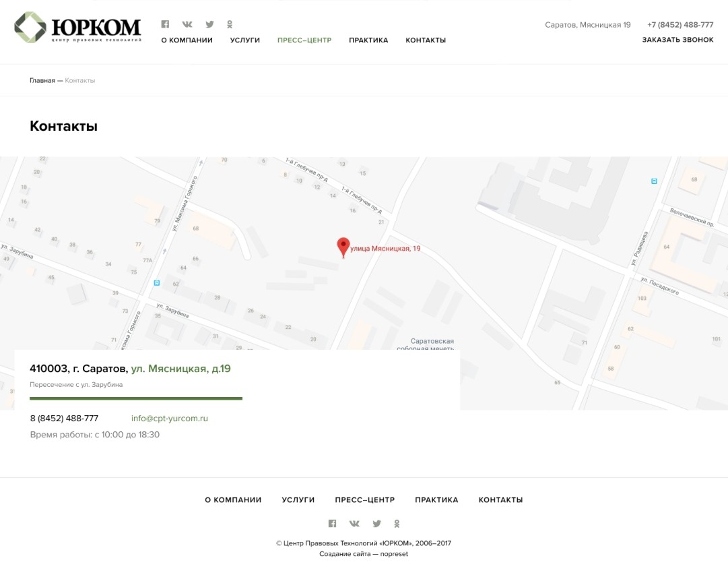Open the Odnoklassniki icon in the header
The image size is (728, 583).
tap(230, 24)
